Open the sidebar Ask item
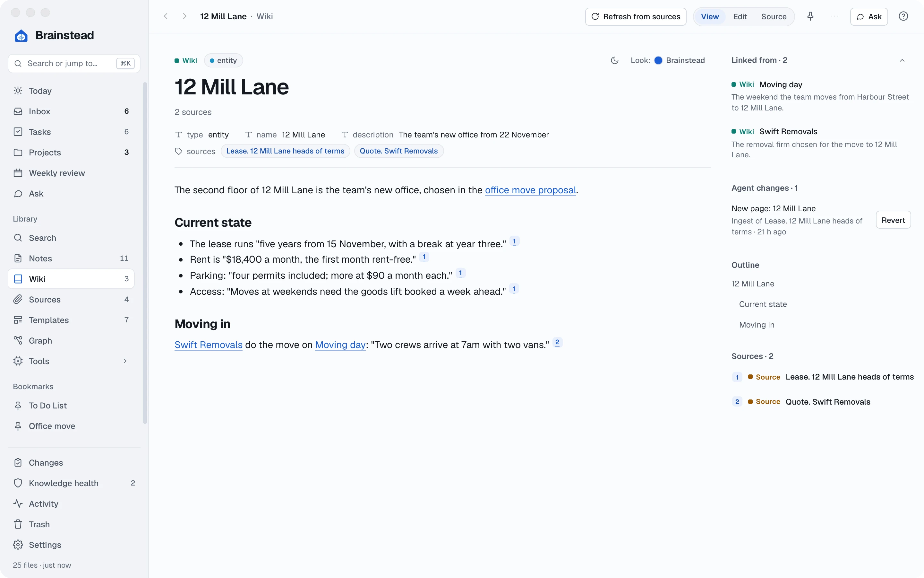The height and width of the screenshot is (578, 924). pos(71,193)
